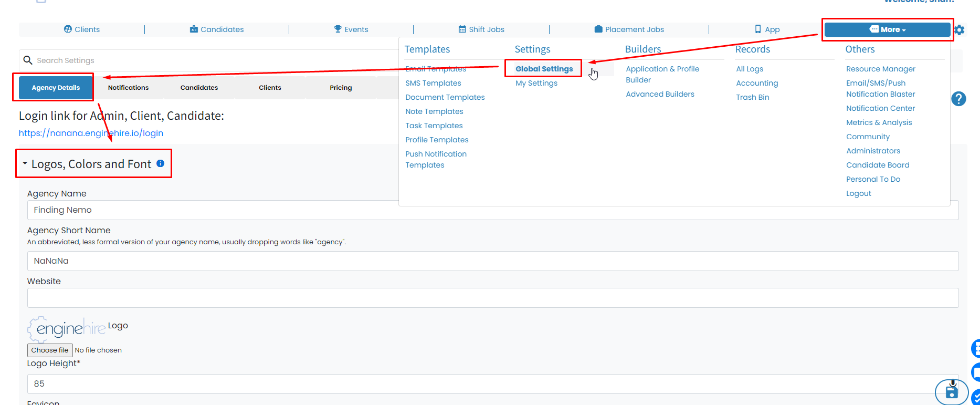This screenshot has width=980, height=405.
Task: Open Advanced Builders from the menu
Action: pyautogui.click(x=660, y=94)
